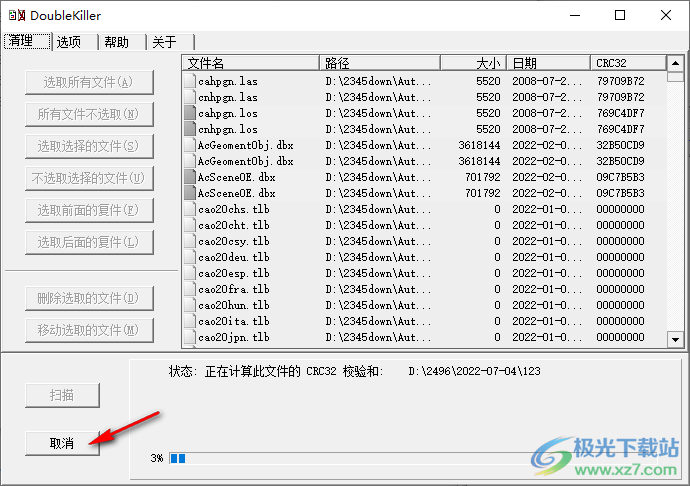The image size is (690, 486).
Task: Select the file name cao20chs.tlb
Action: [234, 210]
